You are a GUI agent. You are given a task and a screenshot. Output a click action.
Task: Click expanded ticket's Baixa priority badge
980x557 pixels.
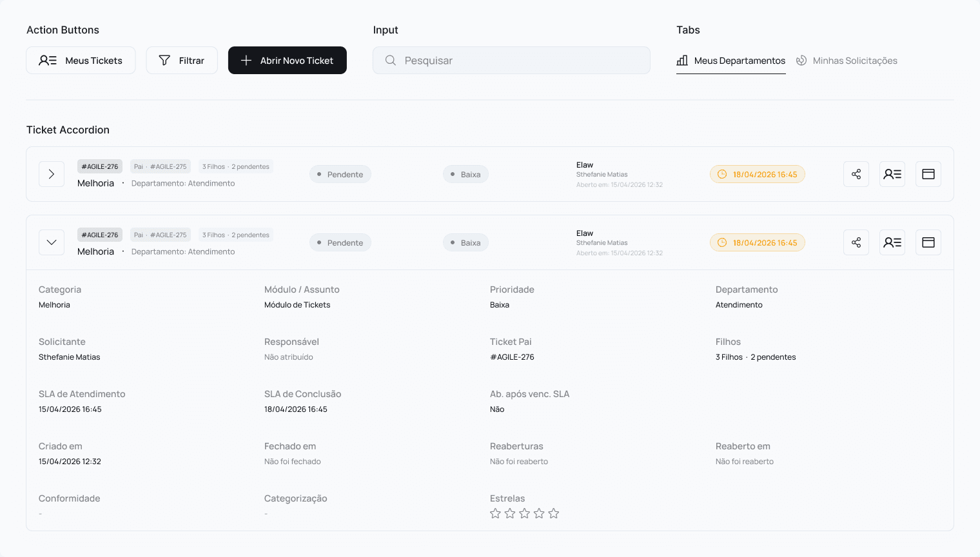pyautogui.click(x=465, y=243)
